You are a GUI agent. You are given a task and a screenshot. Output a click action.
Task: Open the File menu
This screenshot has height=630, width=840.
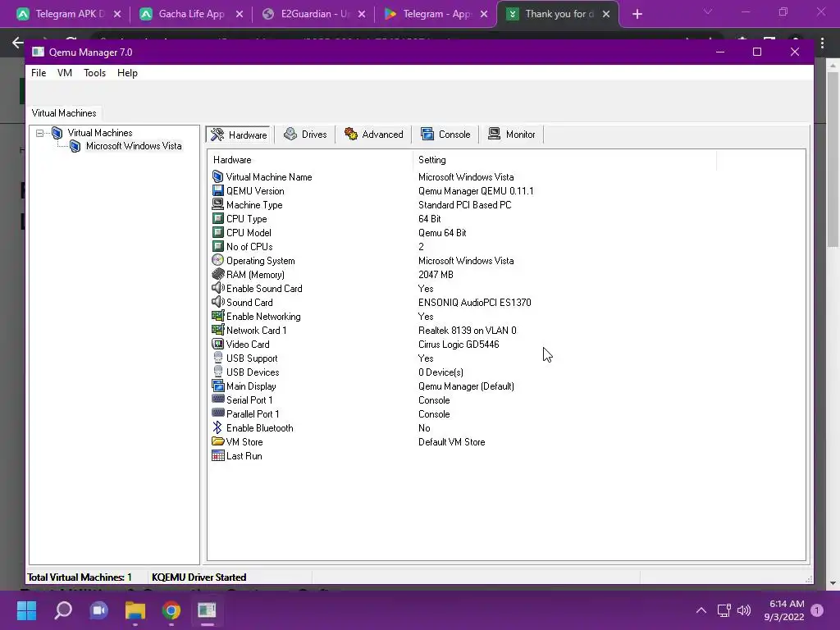coord(39,73)
